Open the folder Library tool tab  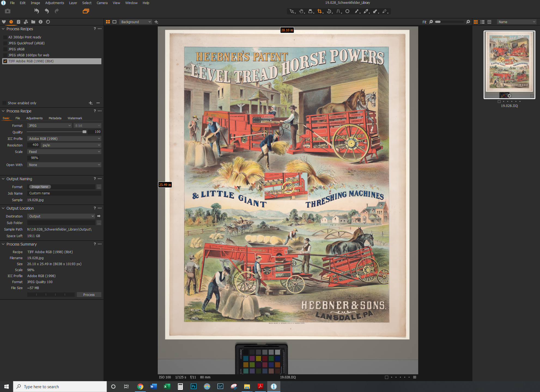point(33,22)
